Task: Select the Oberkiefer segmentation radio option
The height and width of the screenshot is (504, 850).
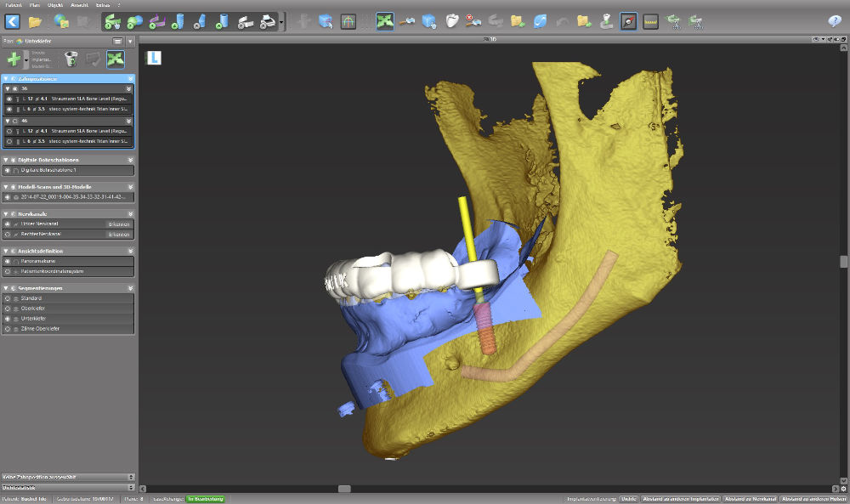Action: click(8, 309)
